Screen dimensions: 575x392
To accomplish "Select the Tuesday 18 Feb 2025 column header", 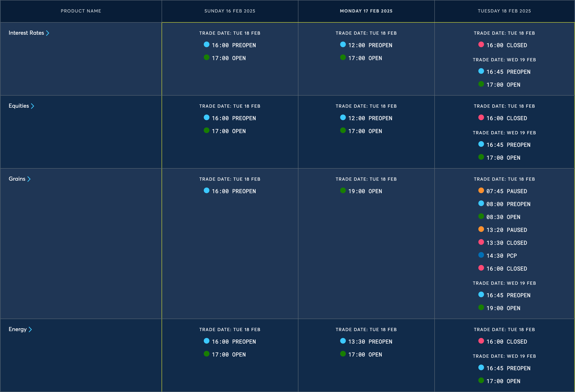I will pyautogui.click(x=504, y=11).
